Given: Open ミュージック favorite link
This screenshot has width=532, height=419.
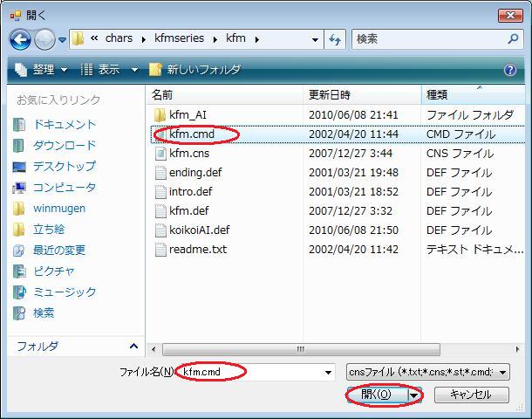Looking at the screenshot, I should (x=65, y=292).
